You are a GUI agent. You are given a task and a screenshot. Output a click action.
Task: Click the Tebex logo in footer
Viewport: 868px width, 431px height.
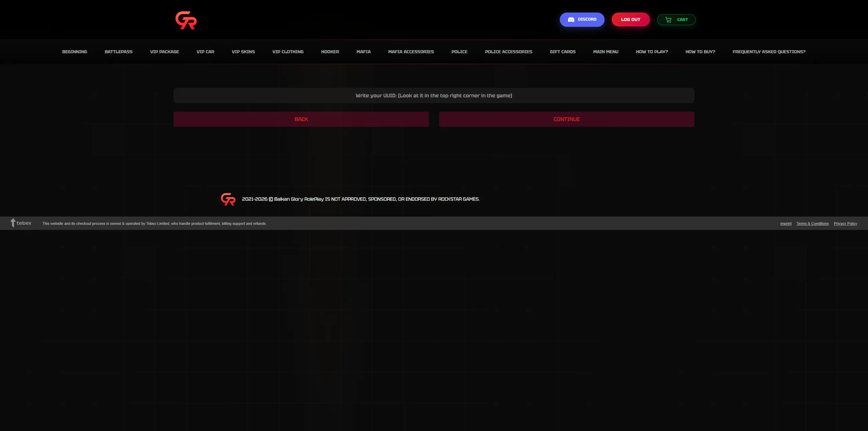click(x=21, y=223)
